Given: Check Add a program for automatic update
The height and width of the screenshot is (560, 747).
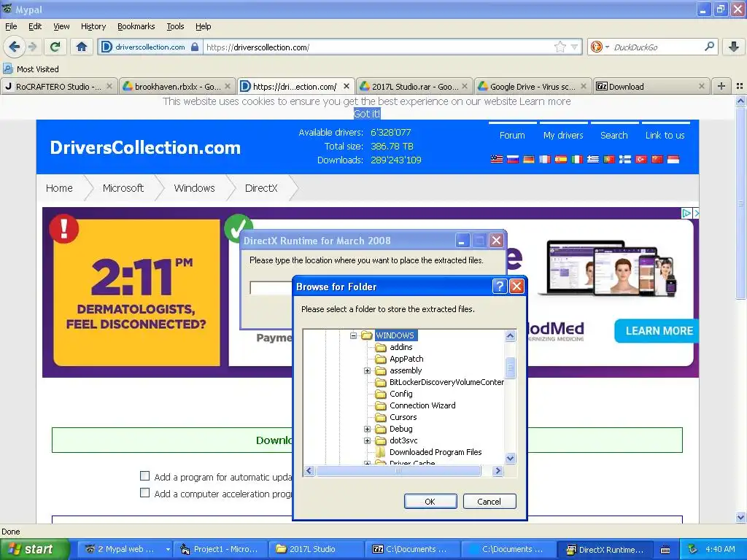Looking at the screenshot, I should point(145,475).
